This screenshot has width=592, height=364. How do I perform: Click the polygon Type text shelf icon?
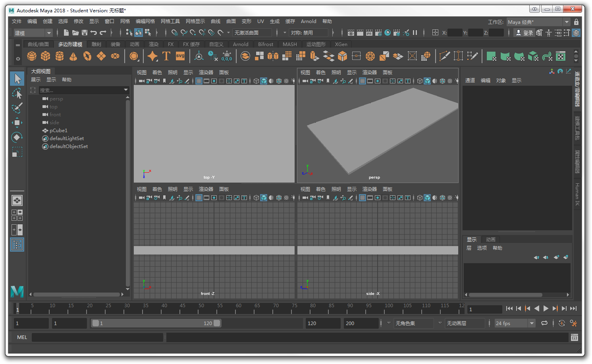pyautogui.click(x=166, y=56)
